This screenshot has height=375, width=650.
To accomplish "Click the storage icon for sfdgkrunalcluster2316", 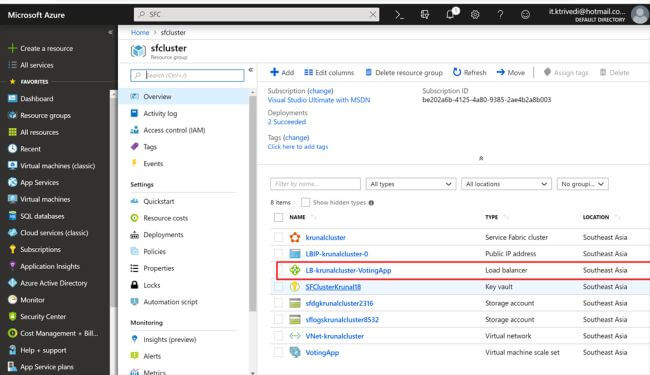I will [295, 303].
